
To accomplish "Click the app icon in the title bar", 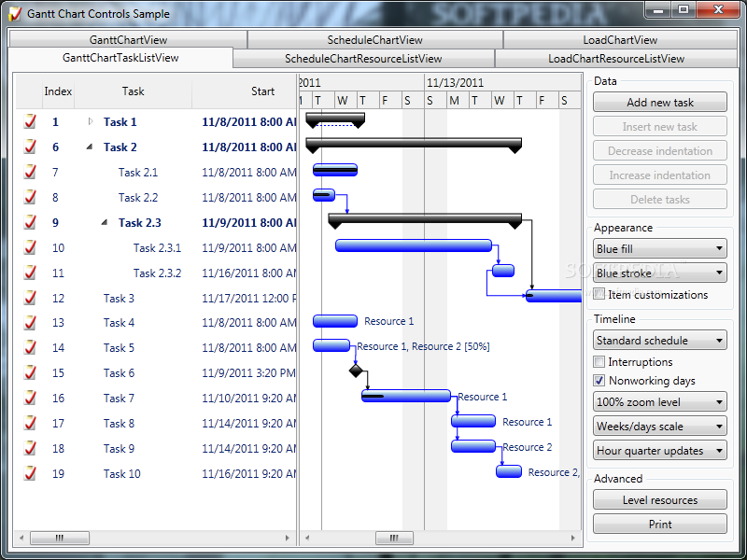I will tap(15, 14).
